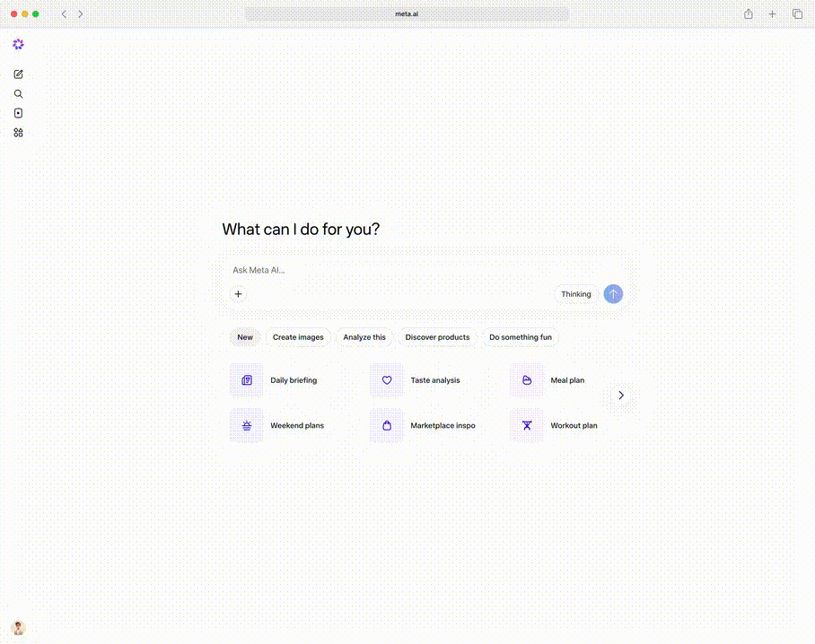Viewport: 815px width, 644px height.
Task: Choose the Workout plan suggestion label
Action: (574, 425)
